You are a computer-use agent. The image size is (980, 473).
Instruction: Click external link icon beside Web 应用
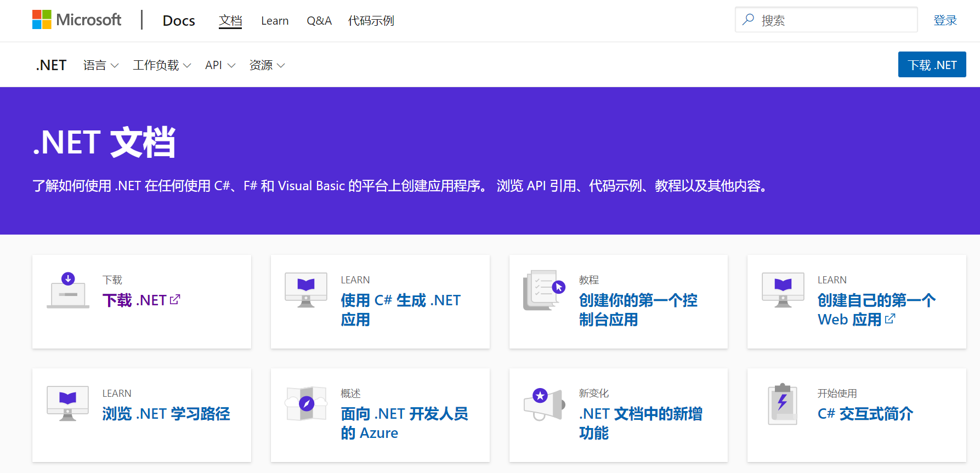[890, 319]
